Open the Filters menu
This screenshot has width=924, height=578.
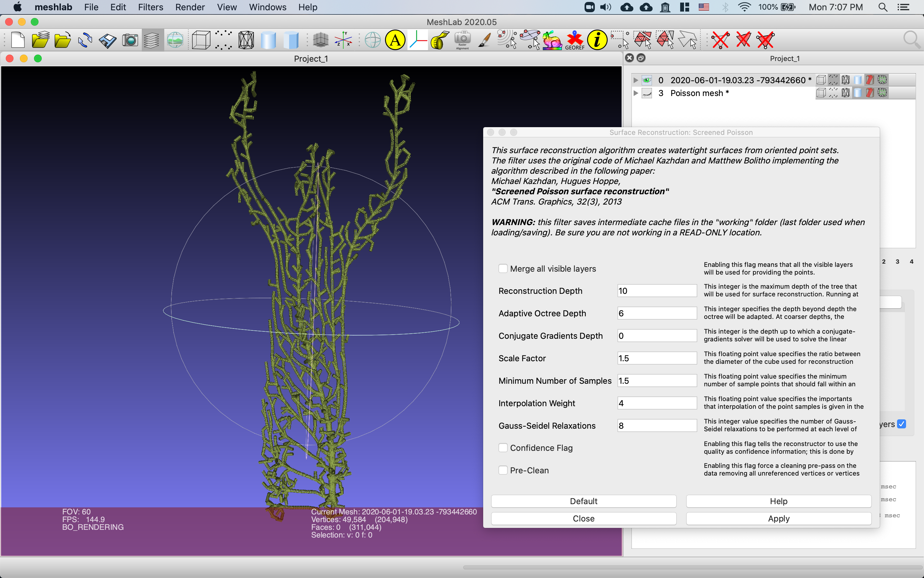tap(150, 7)
